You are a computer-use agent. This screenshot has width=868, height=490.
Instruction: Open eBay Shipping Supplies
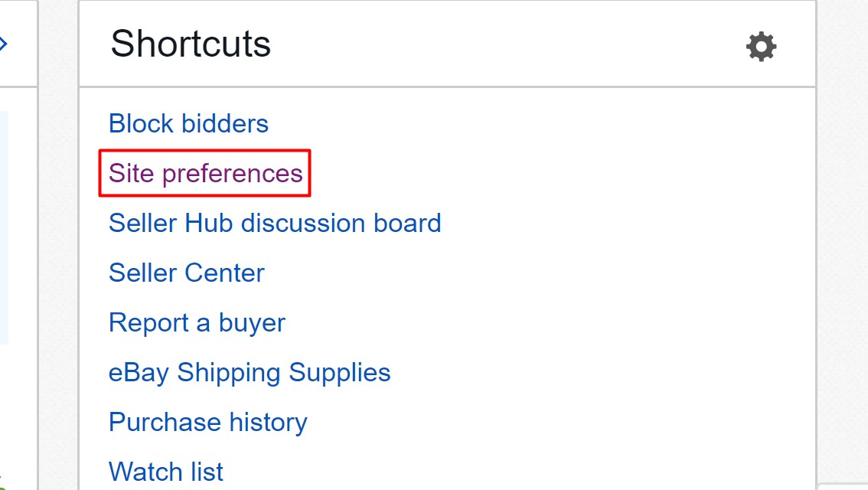(x=250, y=372)
